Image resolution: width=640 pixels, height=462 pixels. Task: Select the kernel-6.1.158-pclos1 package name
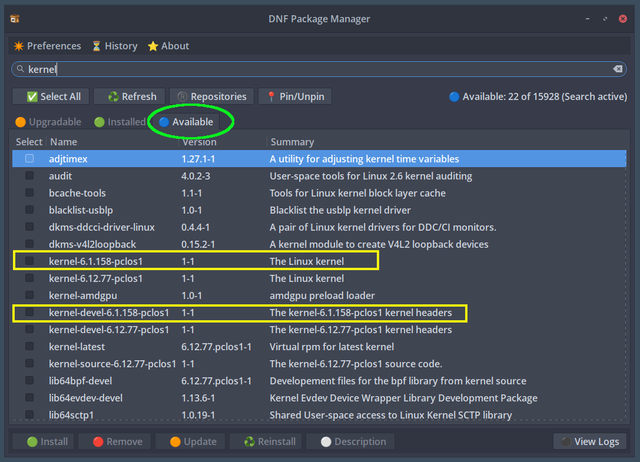click(96, 261)
